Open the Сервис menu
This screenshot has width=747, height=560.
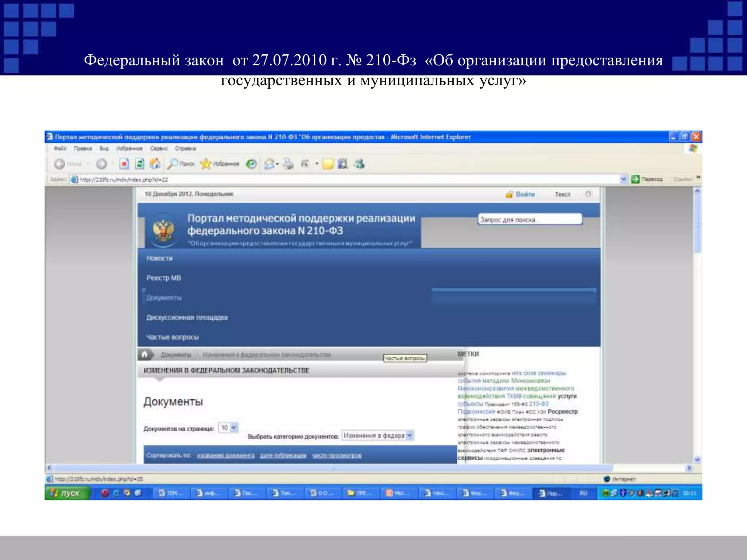tap(159, 148)
